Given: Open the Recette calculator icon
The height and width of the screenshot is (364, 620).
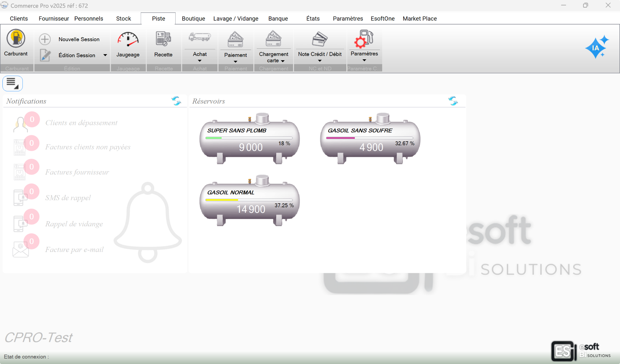Looking at the screenshot, I should (163, 39).
